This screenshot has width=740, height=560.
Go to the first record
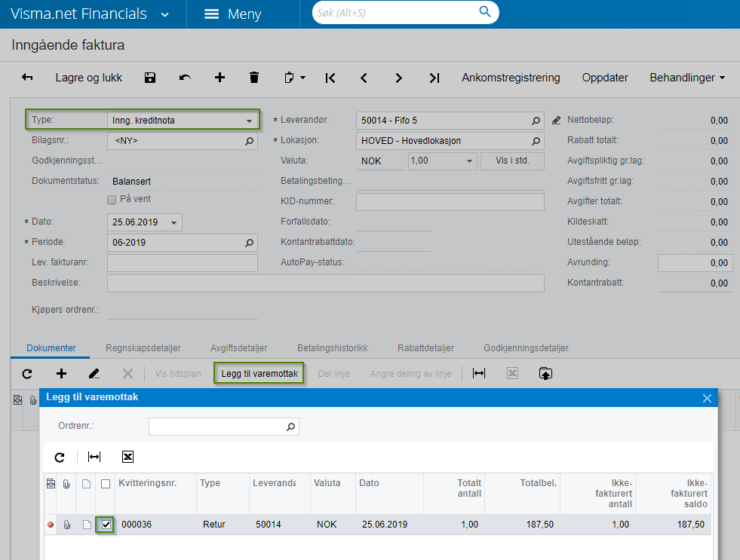click(330, 78)
